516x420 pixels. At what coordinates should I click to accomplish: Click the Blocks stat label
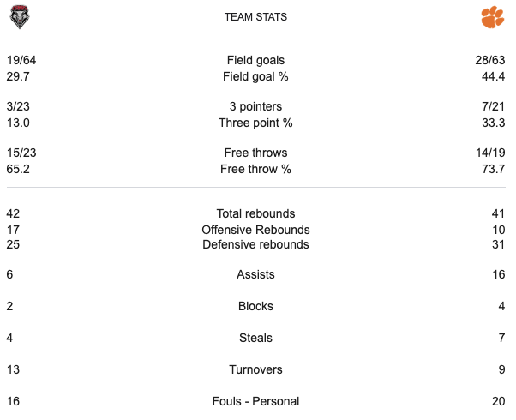tap(255, 306)
